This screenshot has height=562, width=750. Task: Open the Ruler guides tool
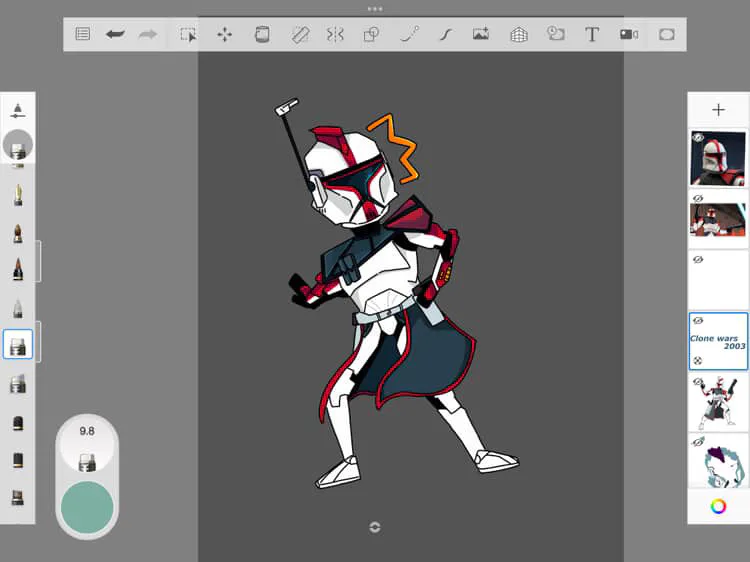[x=300, y=35]
